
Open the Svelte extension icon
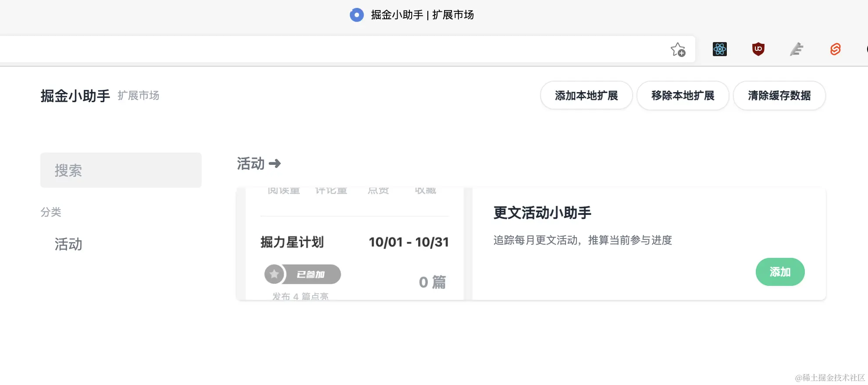(x=835, y=49)
